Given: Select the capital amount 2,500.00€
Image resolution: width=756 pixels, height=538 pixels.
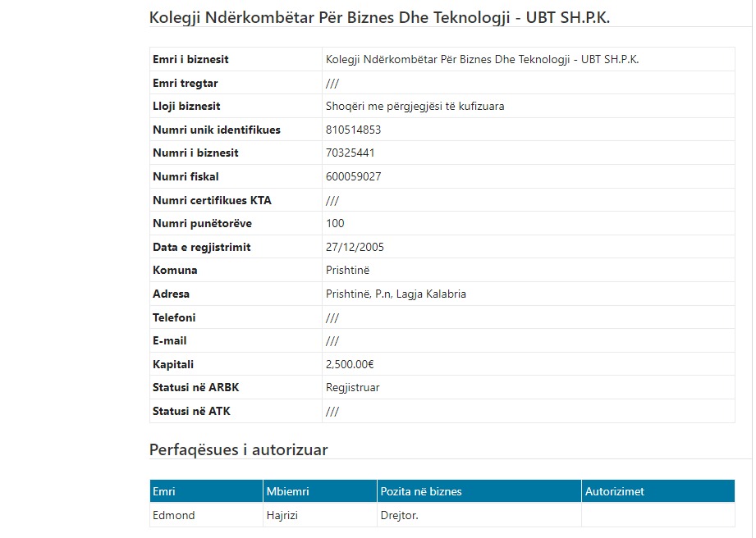Looking at the screenshot, I should tap(350, 364).
